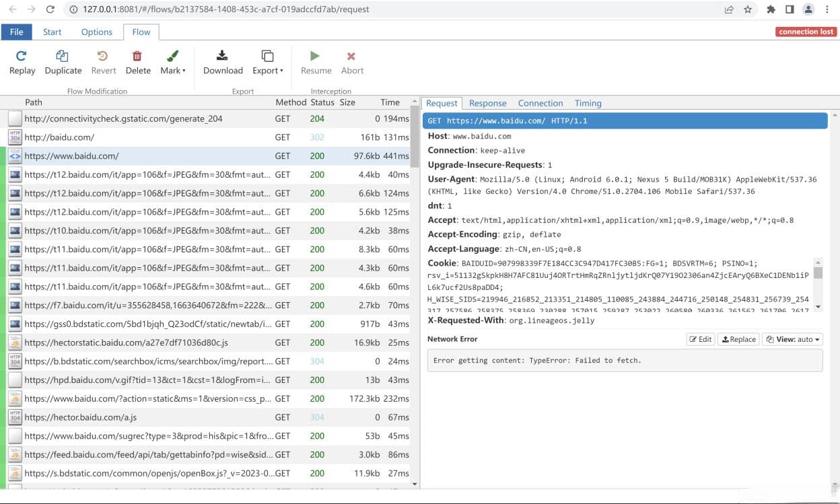The image size is (840, 504).
Task: Click the connection lost badge
Action: [806, 32]
